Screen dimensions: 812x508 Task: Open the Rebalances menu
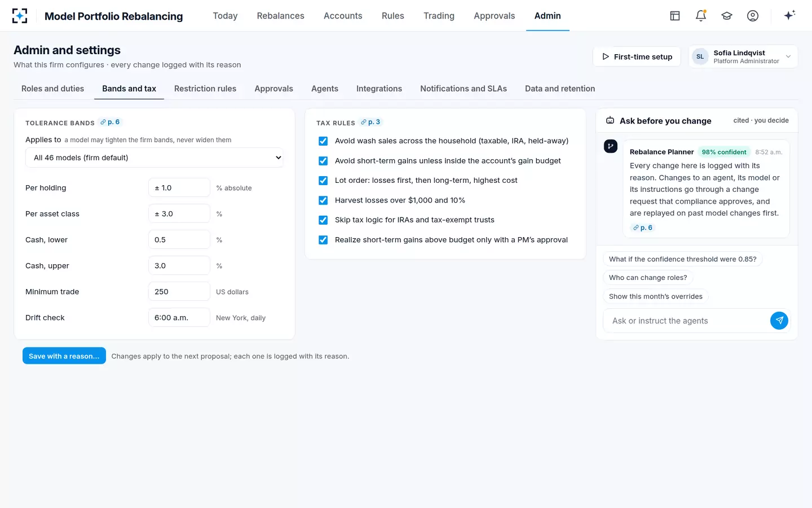point(280,16)
